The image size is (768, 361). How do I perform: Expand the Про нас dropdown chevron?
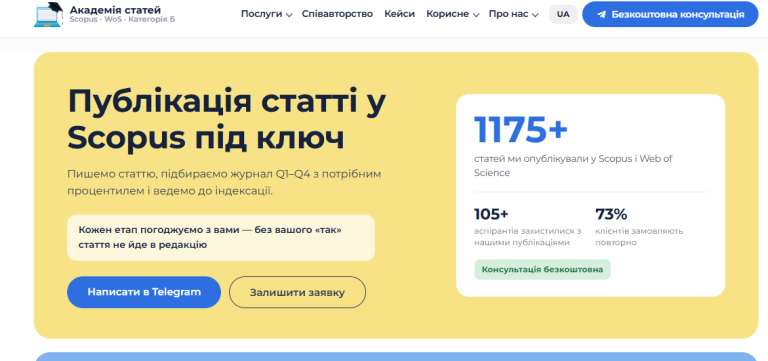tap(535, 15)
